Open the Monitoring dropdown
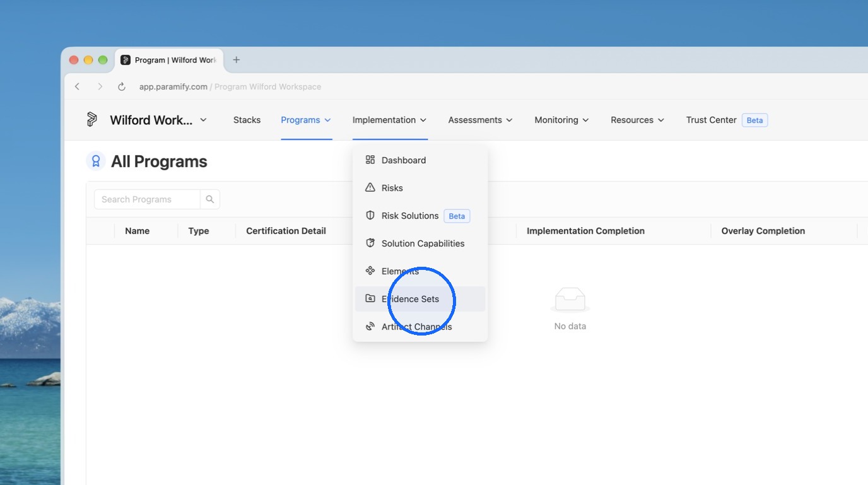 [561, 120]
